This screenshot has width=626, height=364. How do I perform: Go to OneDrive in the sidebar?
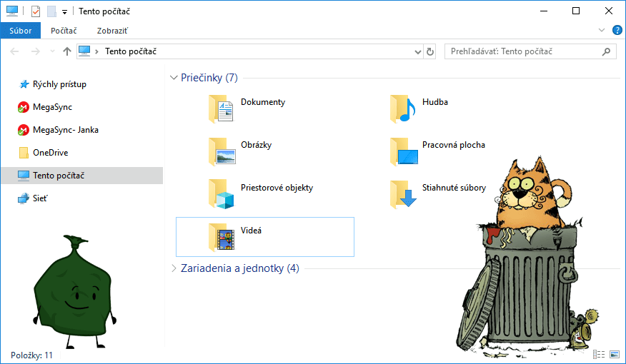tap(50, 153)
